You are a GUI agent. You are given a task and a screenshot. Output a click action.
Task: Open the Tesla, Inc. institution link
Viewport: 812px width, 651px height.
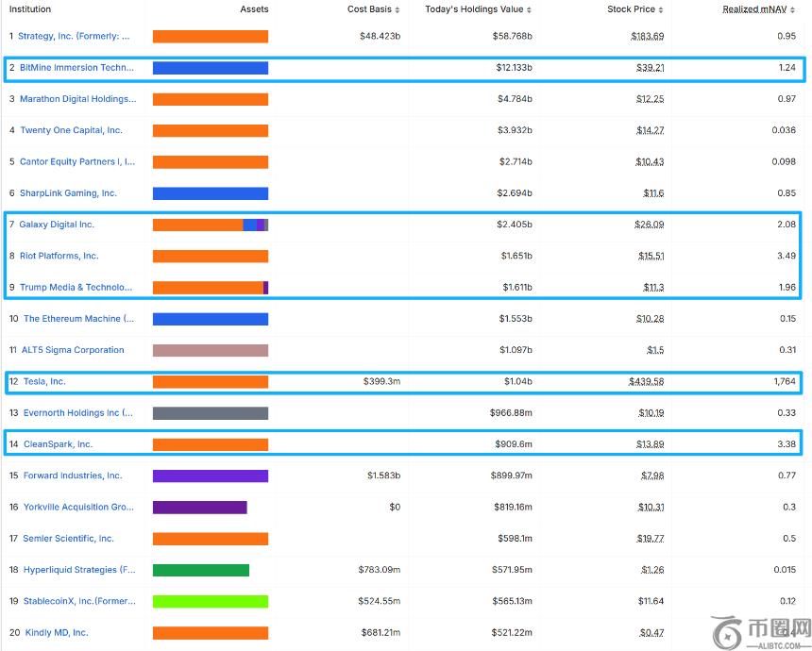[44, 381]
